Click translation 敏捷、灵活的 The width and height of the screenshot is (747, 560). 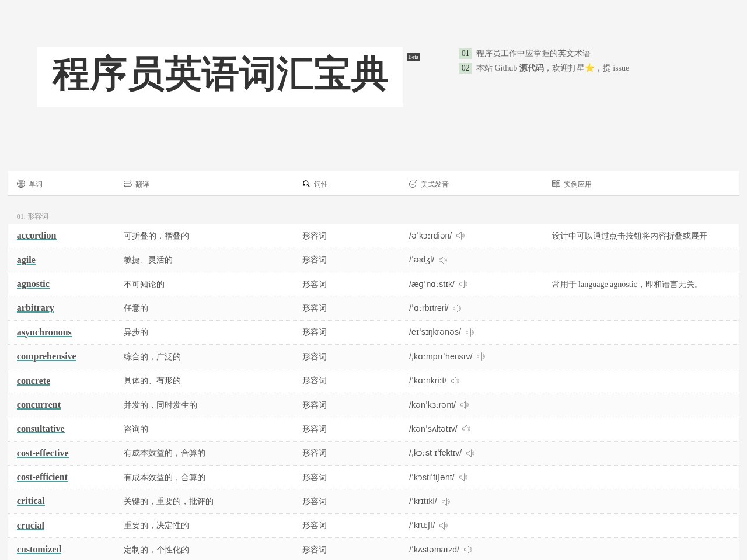pos(148,260)
